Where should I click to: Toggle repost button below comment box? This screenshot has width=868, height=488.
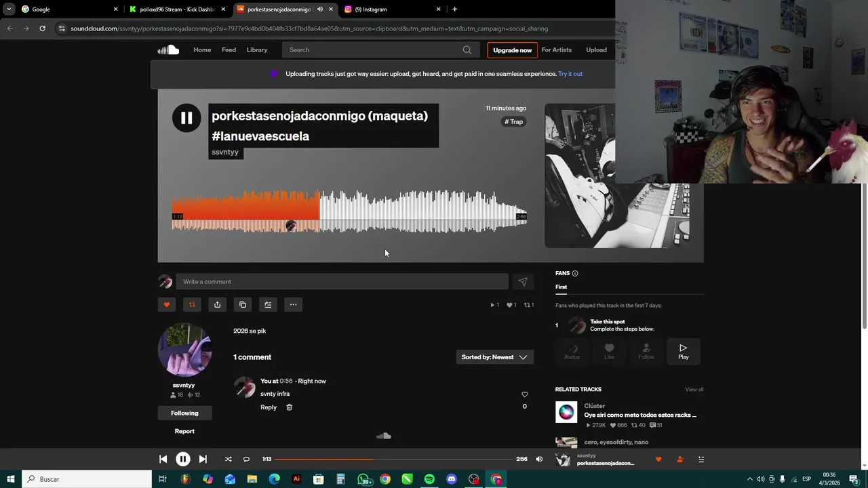(192, 304)
